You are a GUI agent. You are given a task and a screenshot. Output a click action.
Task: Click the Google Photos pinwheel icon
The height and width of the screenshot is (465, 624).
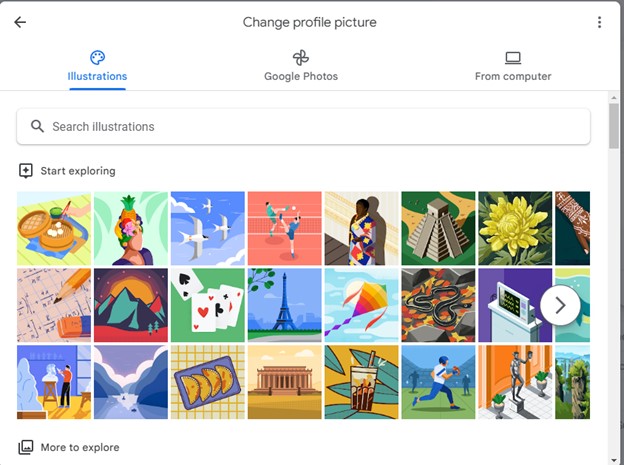click(301, 58)
